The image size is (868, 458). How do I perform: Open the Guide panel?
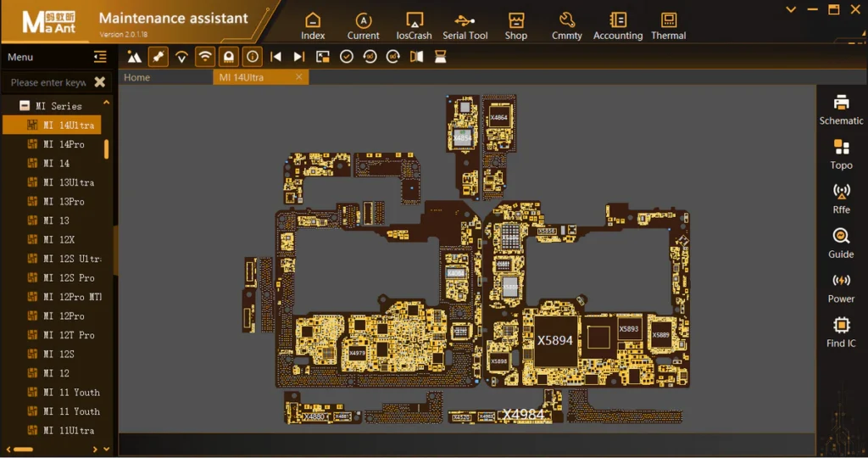[841, 243]
